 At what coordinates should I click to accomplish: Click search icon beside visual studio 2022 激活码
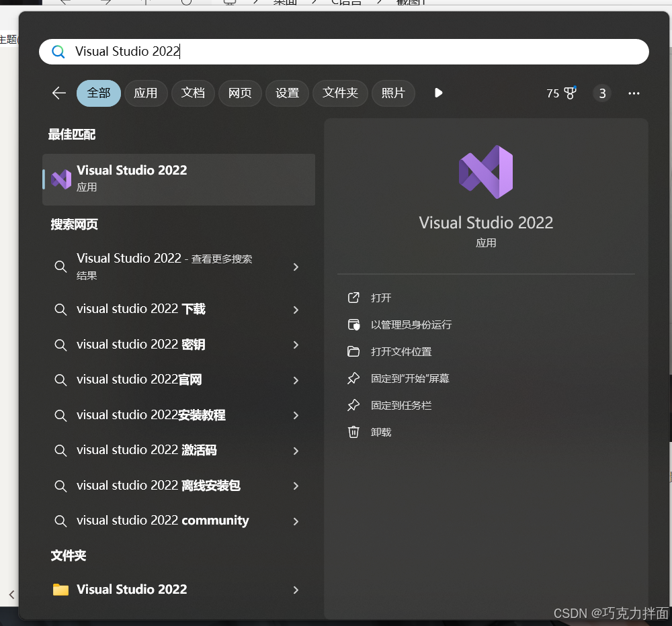60,450
